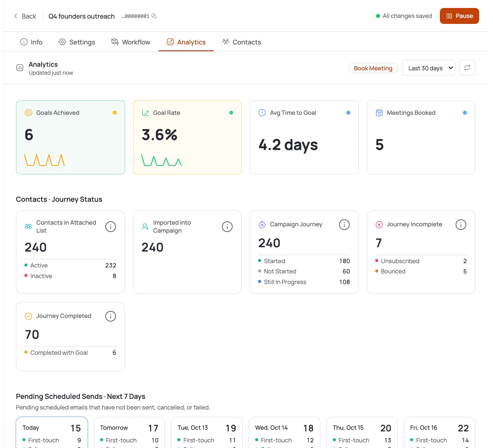Viewport: 493px width, 448px height.
Task: Click the Contacts in Attached List people icon
Action: click(x=29, y=227)
